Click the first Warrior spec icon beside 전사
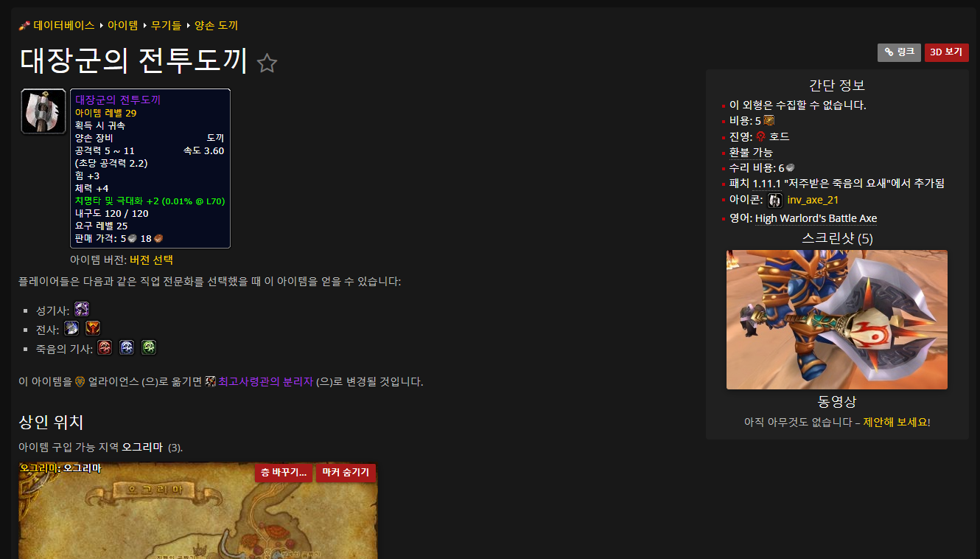 pyautogui.click(x=71, y=328)
